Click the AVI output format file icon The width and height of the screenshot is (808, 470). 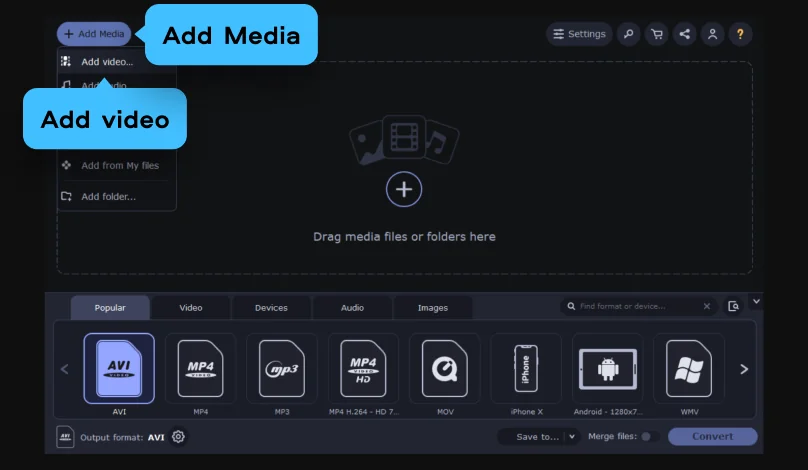click(65, 437)
